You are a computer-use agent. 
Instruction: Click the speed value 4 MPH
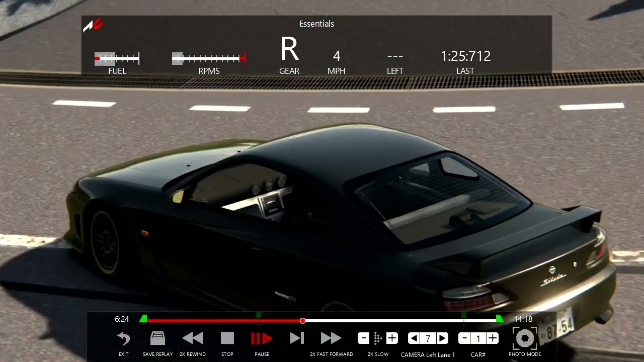[337, 56]
